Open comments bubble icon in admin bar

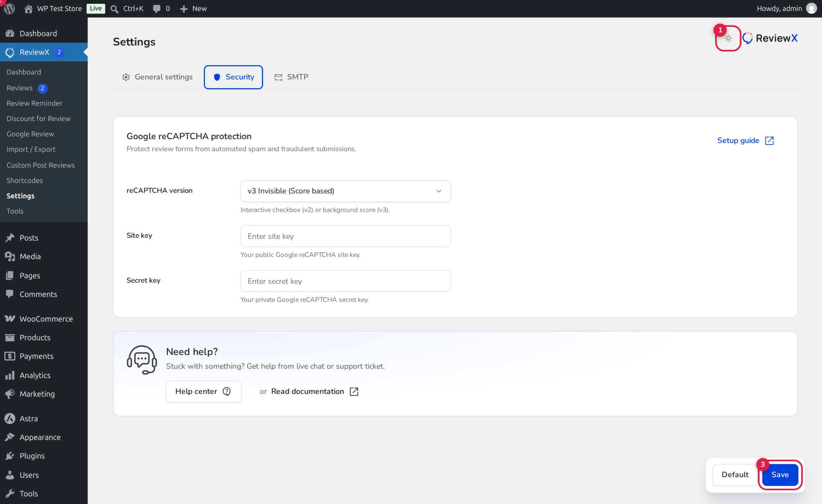tap(156, 9)
